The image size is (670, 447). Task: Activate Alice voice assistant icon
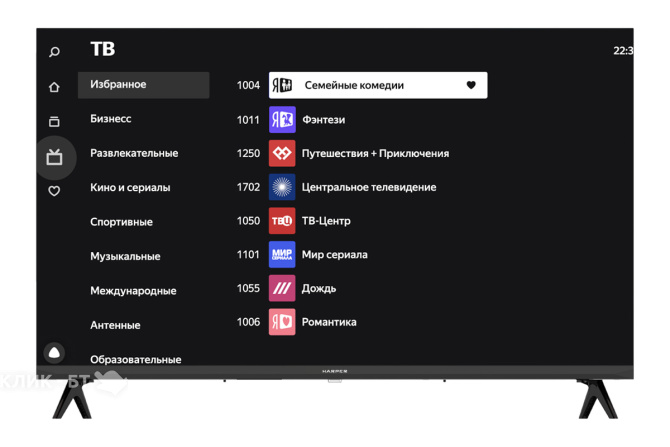pos(54,353)
